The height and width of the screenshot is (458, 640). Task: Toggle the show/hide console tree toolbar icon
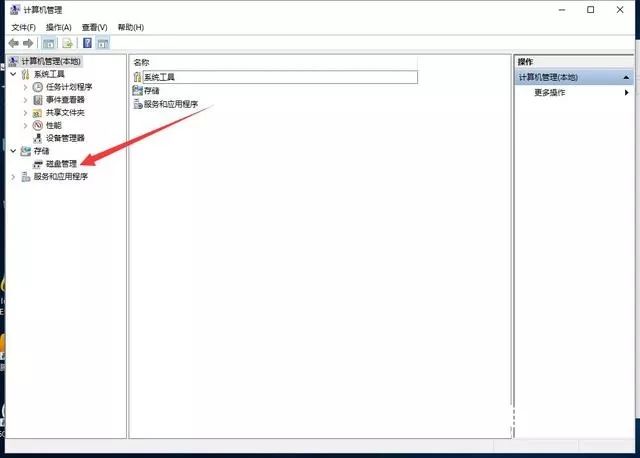[x=49, y=43]
